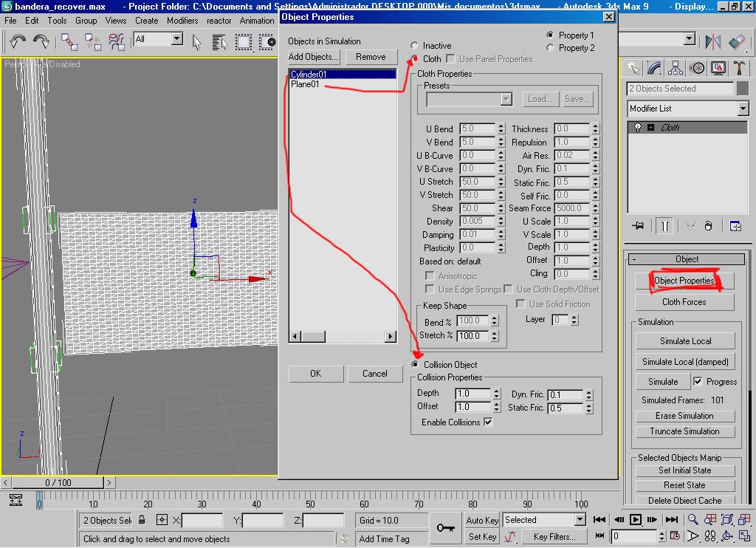Select the Inactive radio button
The width and height of the screenshot is (756, 548).
[x=414, y=45]
